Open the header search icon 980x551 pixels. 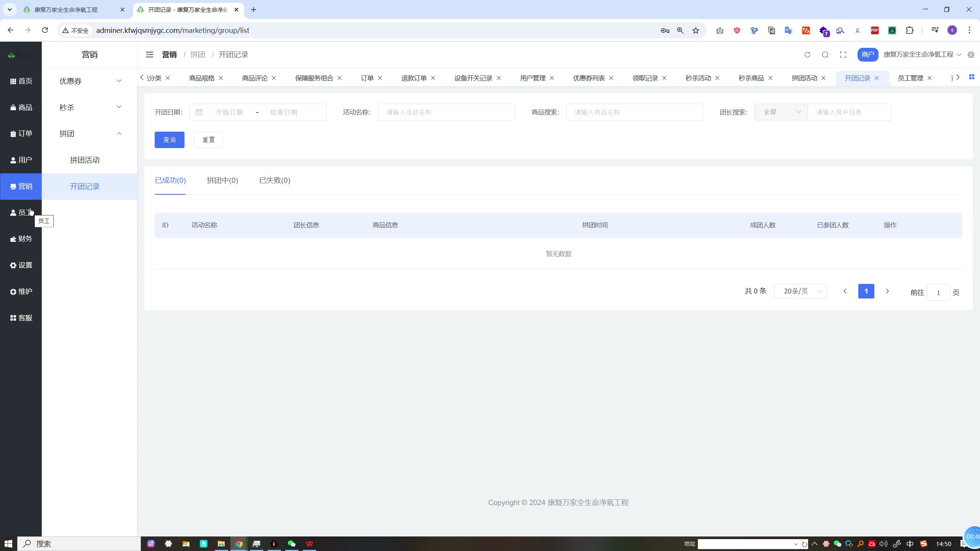point(825,55)
